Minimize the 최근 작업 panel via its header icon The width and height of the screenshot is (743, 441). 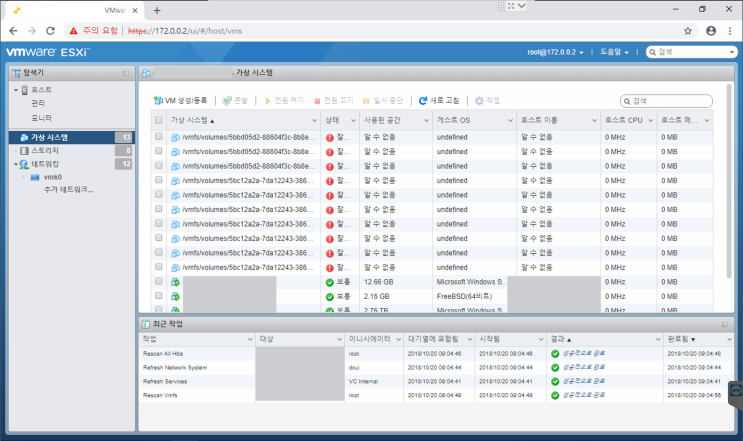coord(725,324)
